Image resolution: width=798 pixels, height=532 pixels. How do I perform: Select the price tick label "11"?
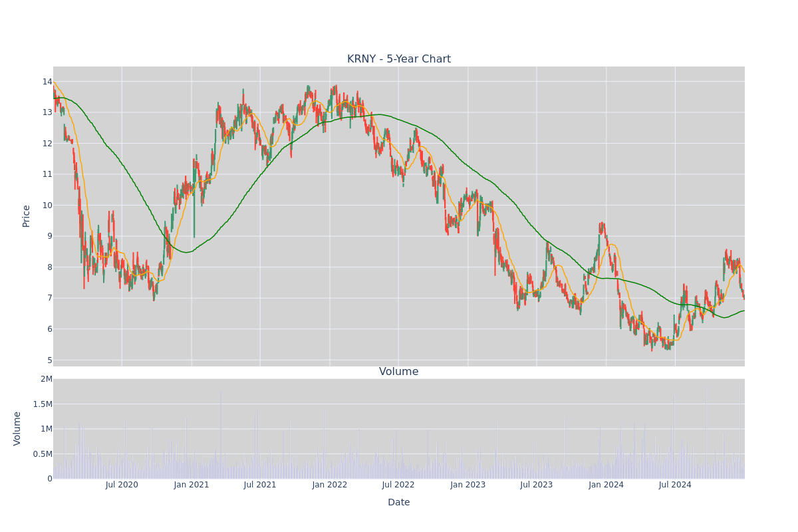[47, 174]
